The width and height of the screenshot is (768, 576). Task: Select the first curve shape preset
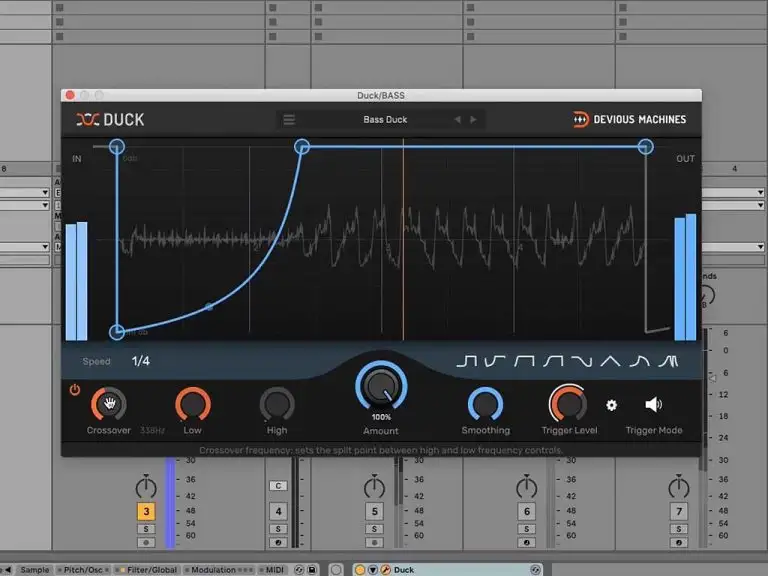click(x=466, y=361)
